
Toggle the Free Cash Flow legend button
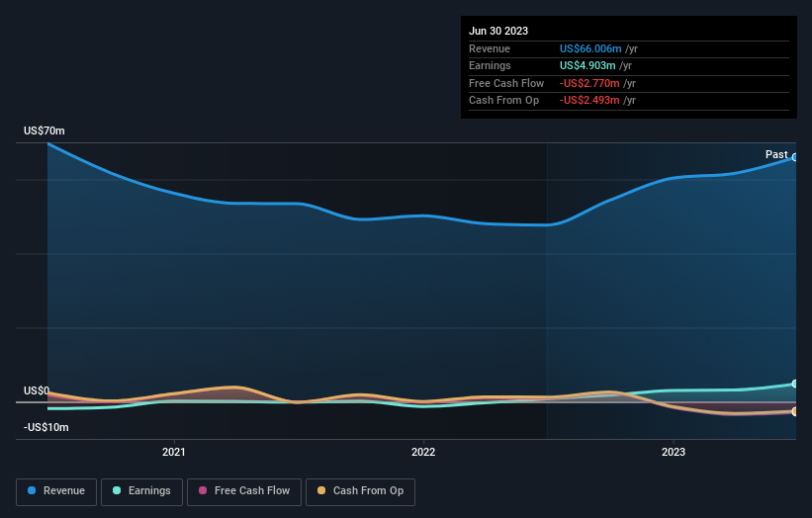pos(244,491)
